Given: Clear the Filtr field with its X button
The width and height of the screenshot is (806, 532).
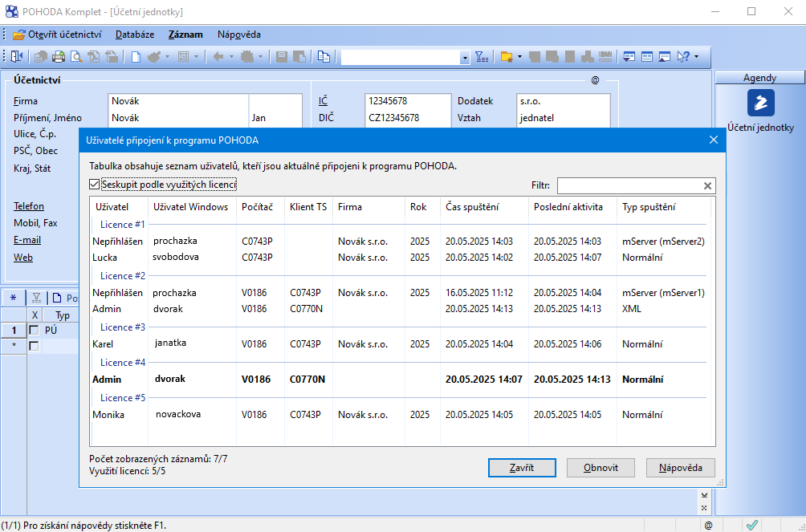Looking at the screenshot, I should [707, 185].
